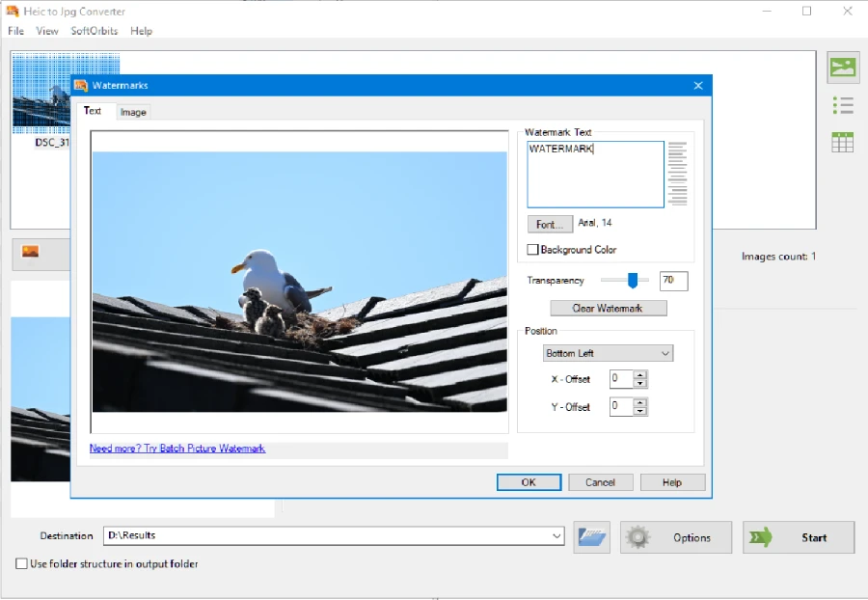
Task: Switch to thumbnail view icon
Action: [843, 68]
